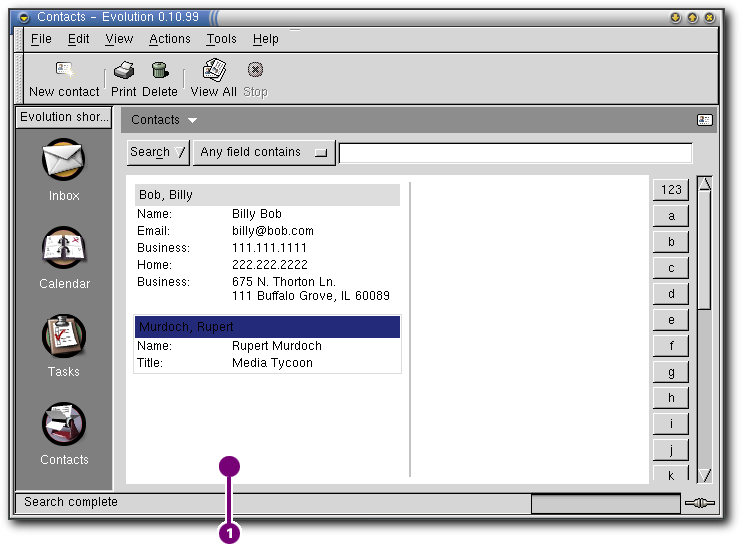Jump to contacts using the 123 button

[671, 189]
